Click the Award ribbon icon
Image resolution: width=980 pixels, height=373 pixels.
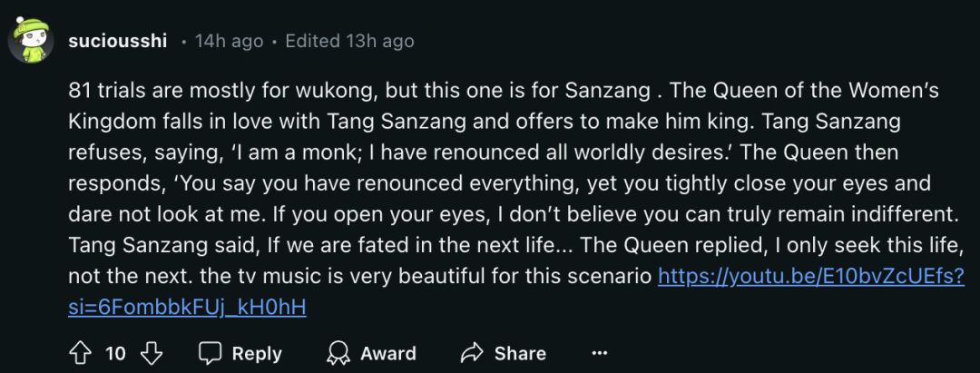click(338, 353)
